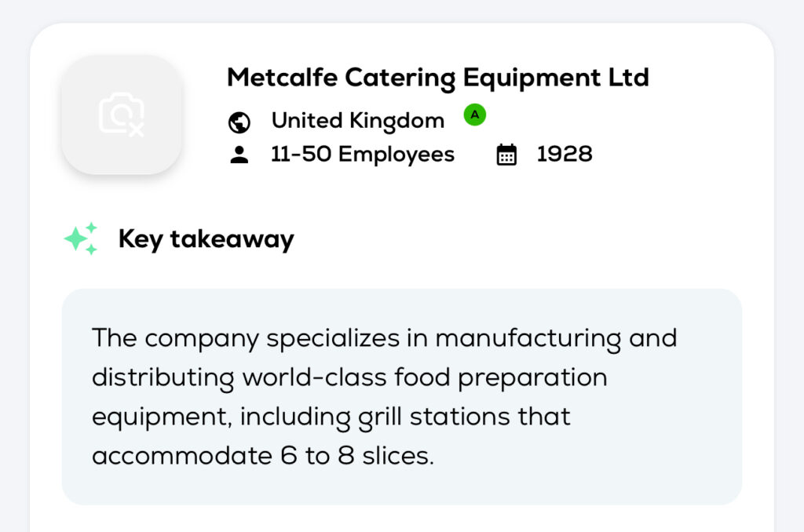Click the Key takeaway heading
The height and width of the screenshot is (532, 804).
pos(206,239)
